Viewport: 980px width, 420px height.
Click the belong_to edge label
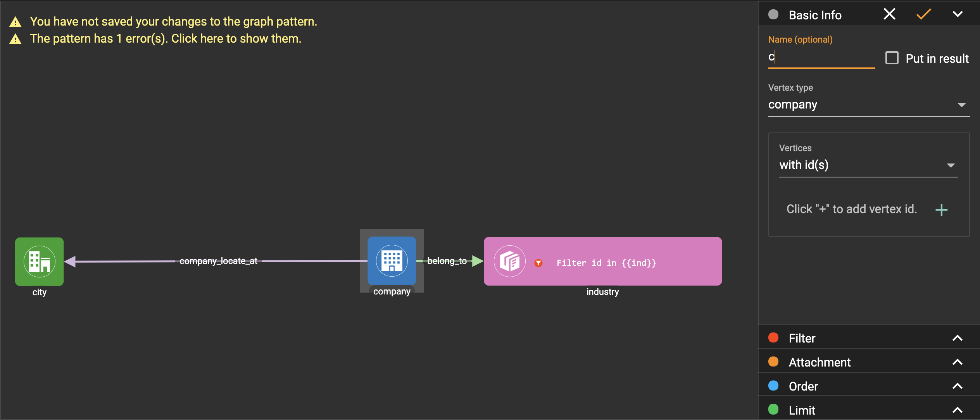pyautogui.click(x=447, y=261)
